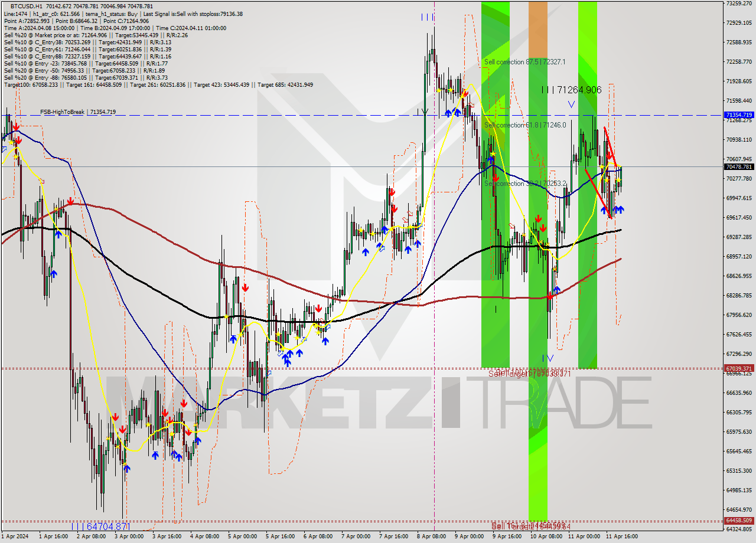
Task: Select the 'Sell %20 @ Entry -50' line
Action: point(84,70)
